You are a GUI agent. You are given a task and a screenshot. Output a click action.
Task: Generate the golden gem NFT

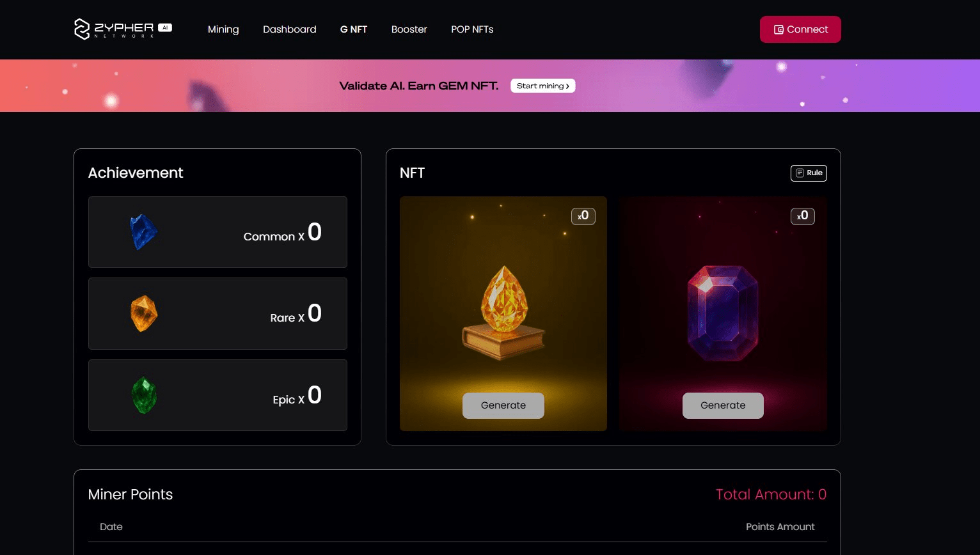[503, 405]
